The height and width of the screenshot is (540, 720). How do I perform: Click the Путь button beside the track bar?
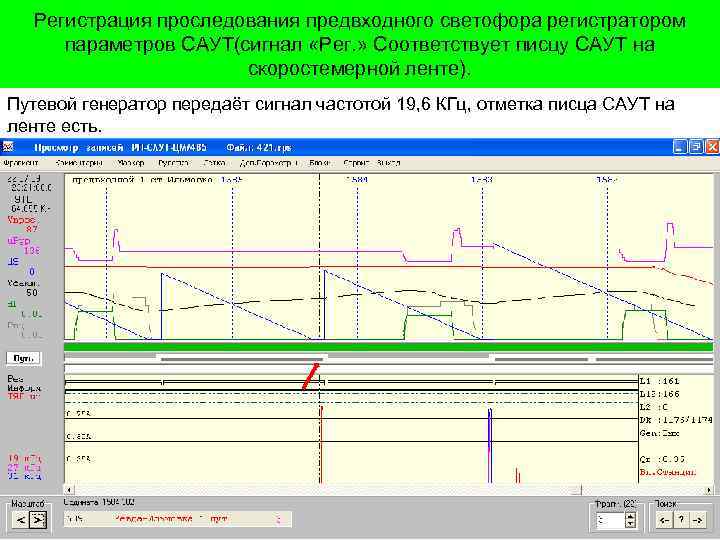click(24, 359)
